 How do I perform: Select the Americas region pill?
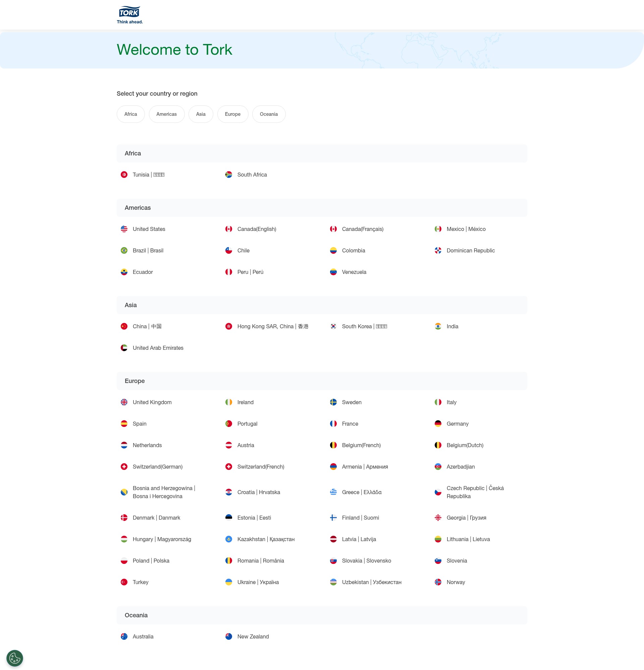point(166,114)
